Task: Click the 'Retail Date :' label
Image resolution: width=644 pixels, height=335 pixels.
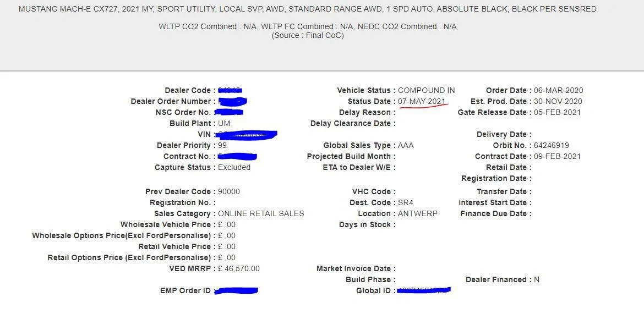Action: [509, 167]
